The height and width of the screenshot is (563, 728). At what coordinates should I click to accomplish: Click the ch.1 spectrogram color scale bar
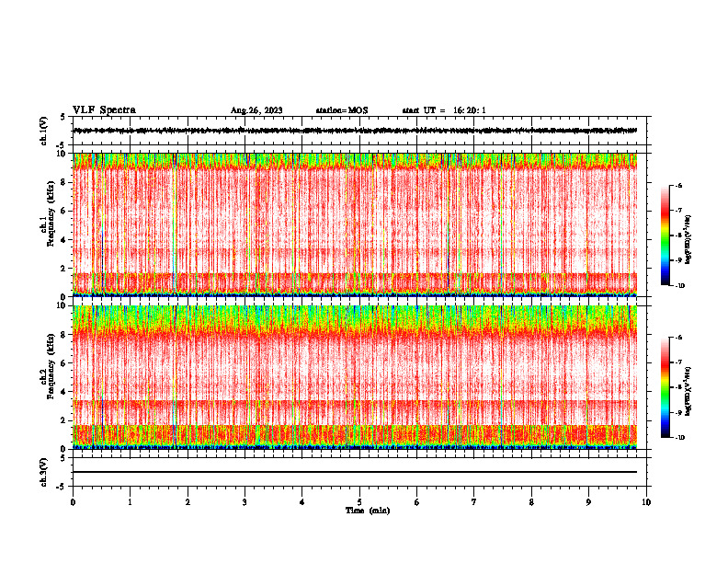click(665, 236)
